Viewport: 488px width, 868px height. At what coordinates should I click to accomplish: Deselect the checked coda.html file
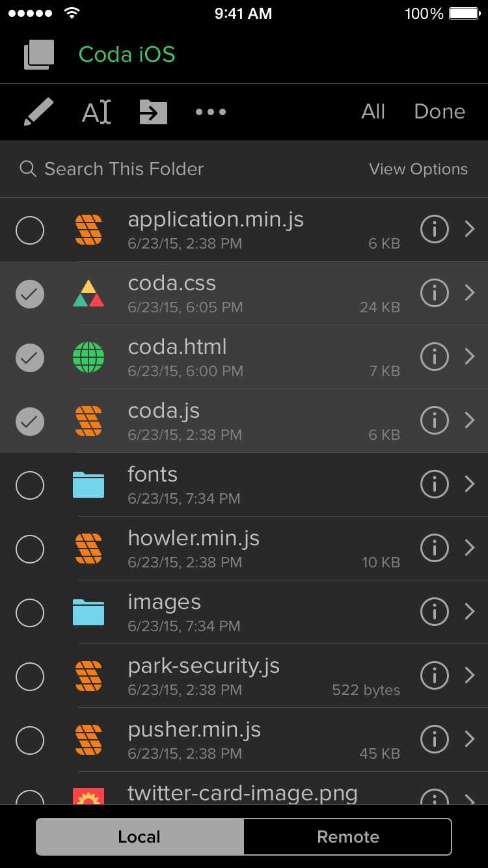(x=30, y=358)
